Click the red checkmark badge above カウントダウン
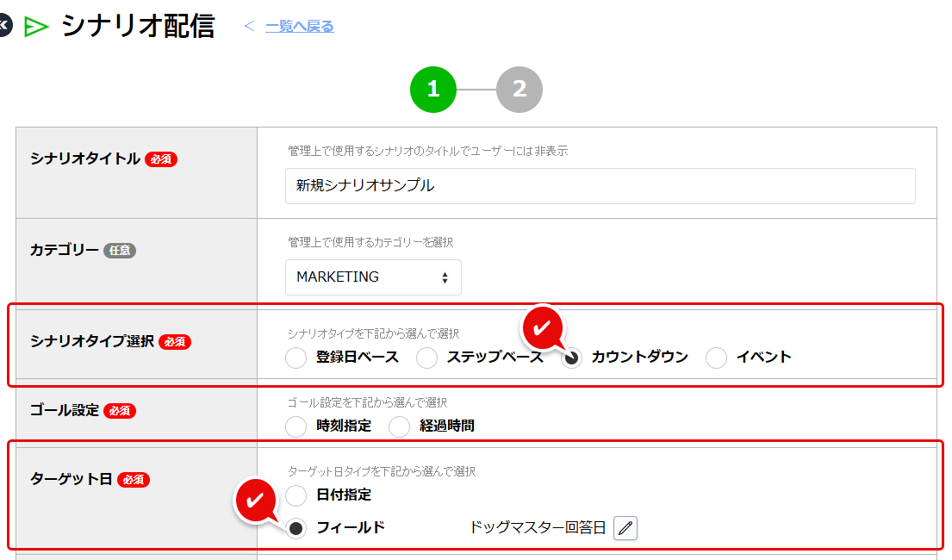 [543, 328]
